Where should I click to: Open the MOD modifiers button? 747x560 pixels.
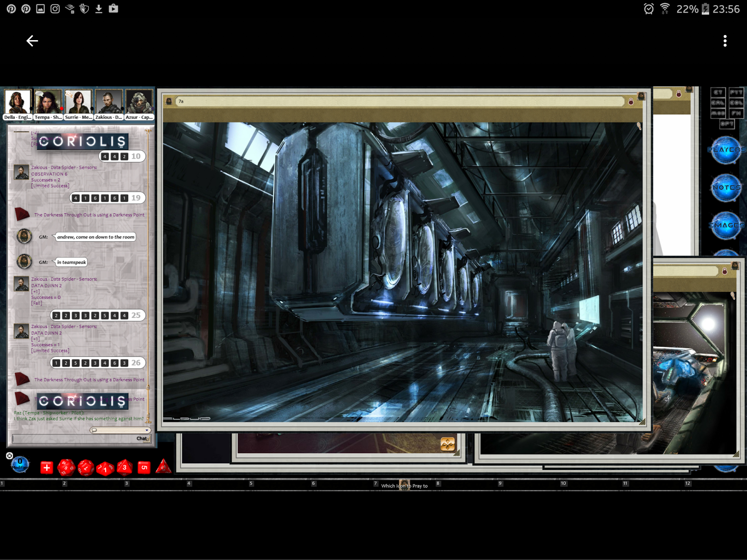click(718, 113)
